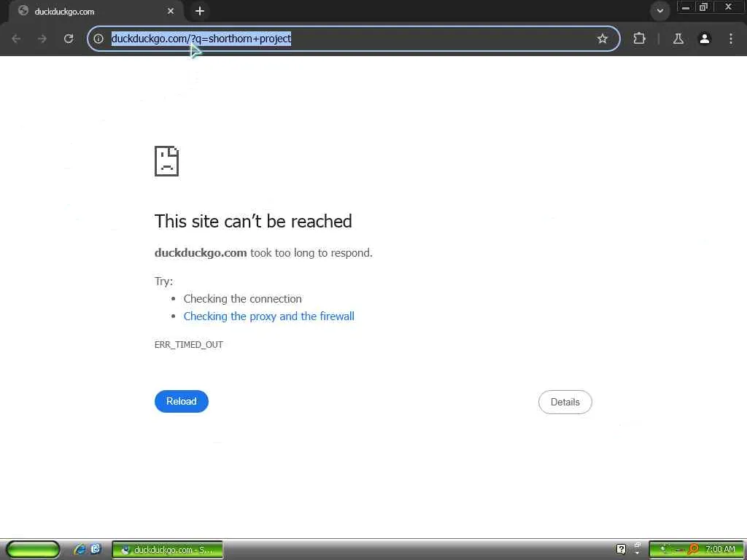747x560 pixels.
Task: Minimize the browser window
Action: pyautogui.click(x=686, y=7)
